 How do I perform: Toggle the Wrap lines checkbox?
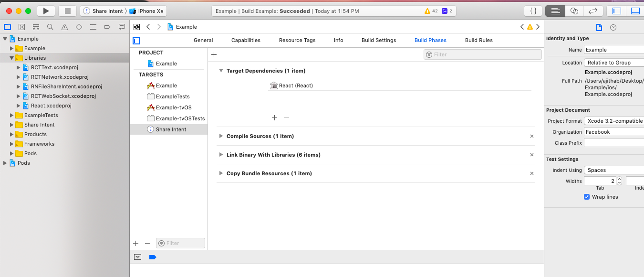tap(587, 197)
